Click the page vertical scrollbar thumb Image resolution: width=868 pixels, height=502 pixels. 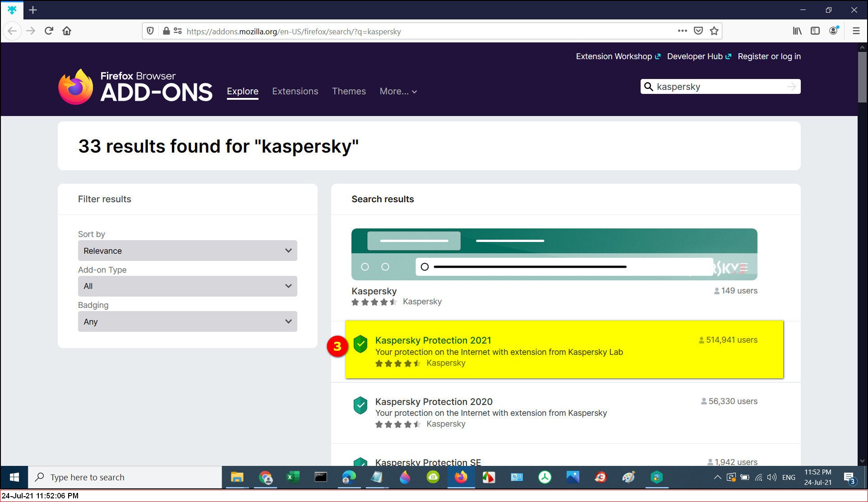862,77
